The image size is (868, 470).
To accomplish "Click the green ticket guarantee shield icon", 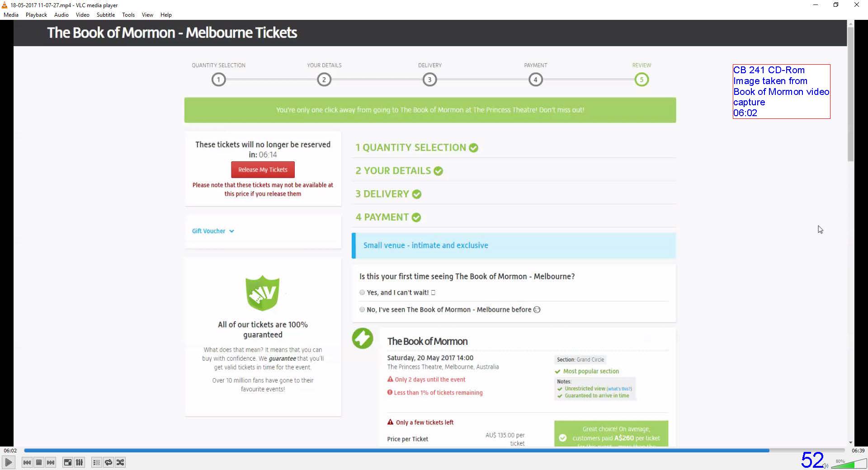I will (263, 293).
